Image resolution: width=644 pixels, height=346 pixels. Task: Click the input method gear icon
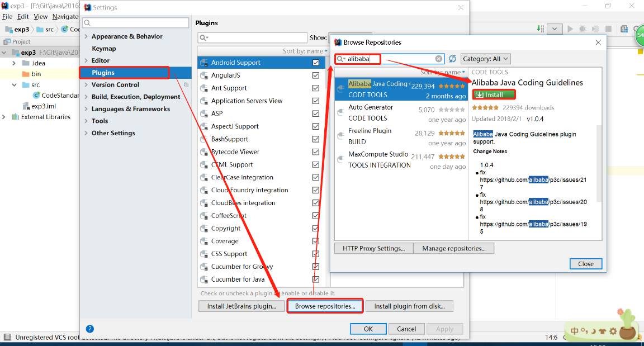click(613, 331)
